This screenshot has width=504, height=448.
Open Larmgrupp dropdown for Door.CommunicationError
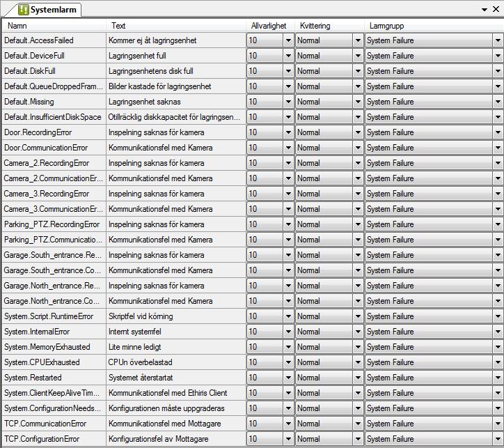pyautogui.click(x=498, y=148)
